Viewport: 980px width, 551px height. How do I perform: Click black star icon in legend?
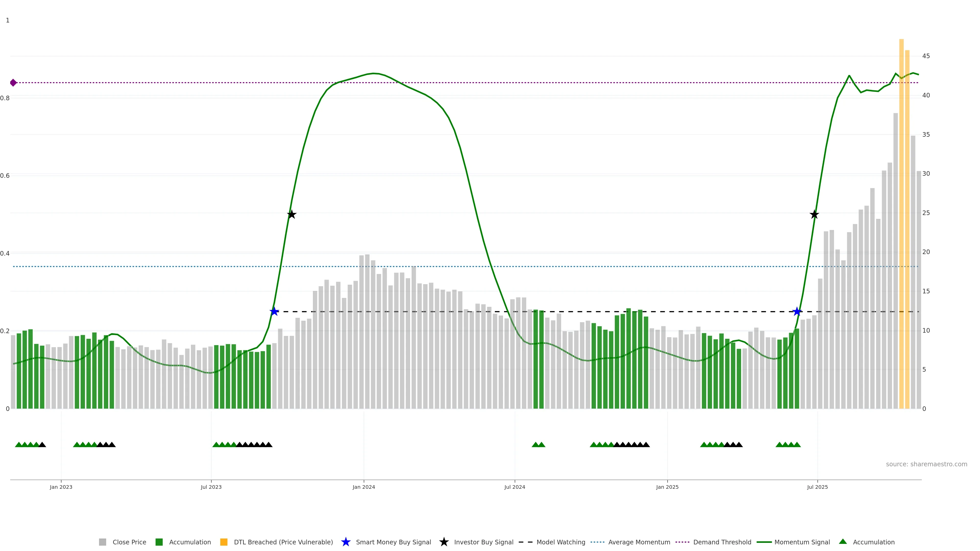pyautogui.click(x=444, y=542)
